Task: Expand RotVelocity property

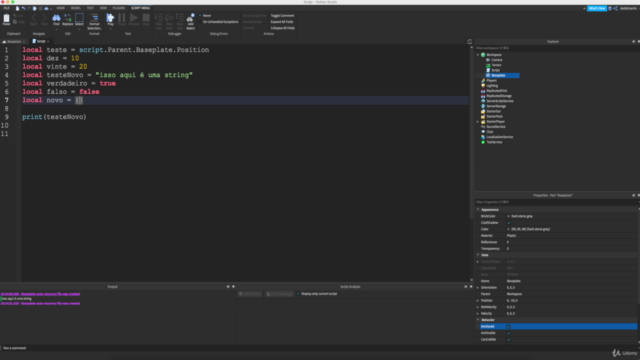Action: pyautogui.click(x=478, y=307)
